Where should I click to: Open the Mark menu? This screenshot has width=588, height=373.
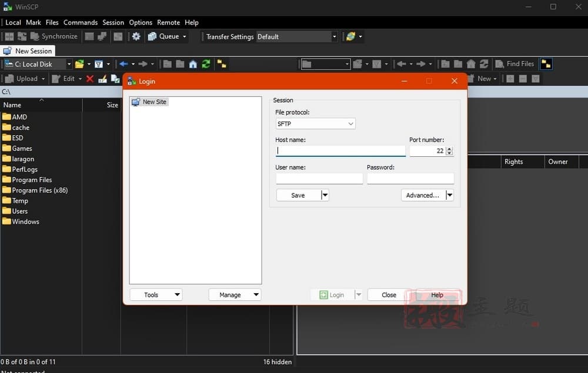[x=34, y=22]
